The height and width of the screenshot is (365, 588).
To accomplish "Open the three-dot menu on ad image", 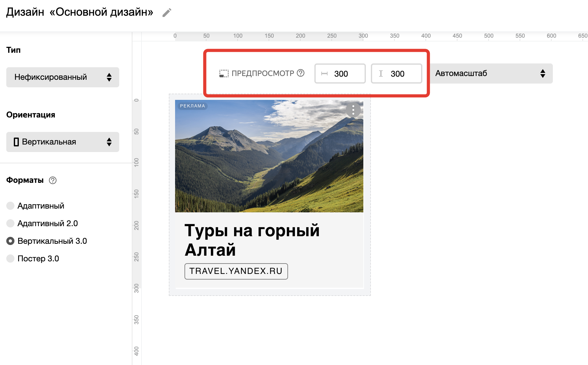I will click(x=353, y=110).
